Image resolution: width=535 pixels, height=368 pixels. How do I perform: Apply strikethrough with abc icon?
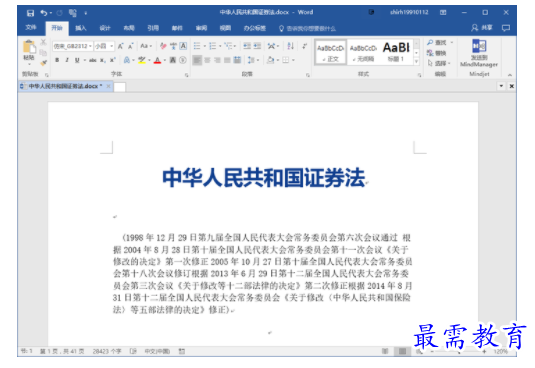tap(92, 60)
